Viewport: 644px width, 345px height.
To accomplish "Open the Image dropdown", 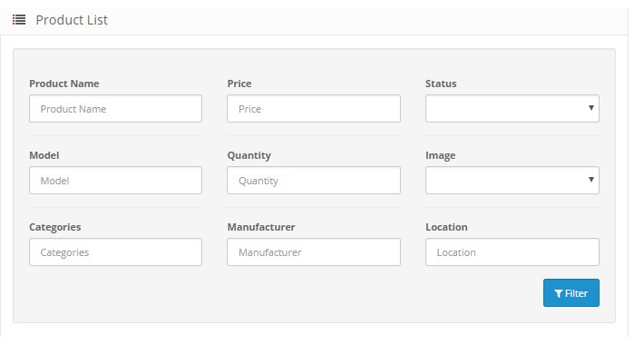I will [x=512, y=180].
